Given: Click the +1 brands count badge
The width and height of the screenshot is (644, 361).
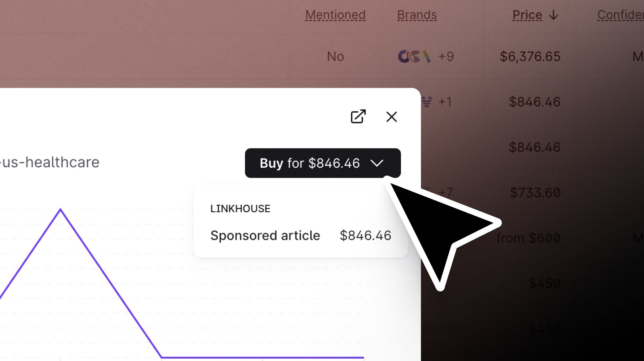Looking at the screenshot, I should click(445, 102).
